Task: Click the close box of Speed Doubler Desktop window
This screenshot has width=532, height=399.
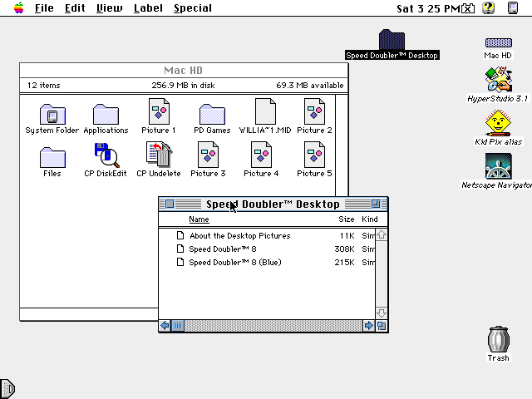Action: click(170, 204)
